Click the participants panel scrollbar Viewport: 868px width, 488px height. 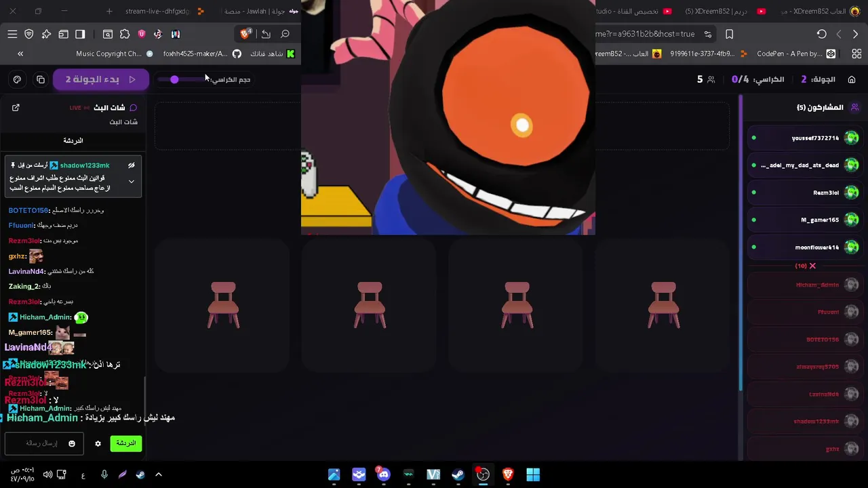741,244
